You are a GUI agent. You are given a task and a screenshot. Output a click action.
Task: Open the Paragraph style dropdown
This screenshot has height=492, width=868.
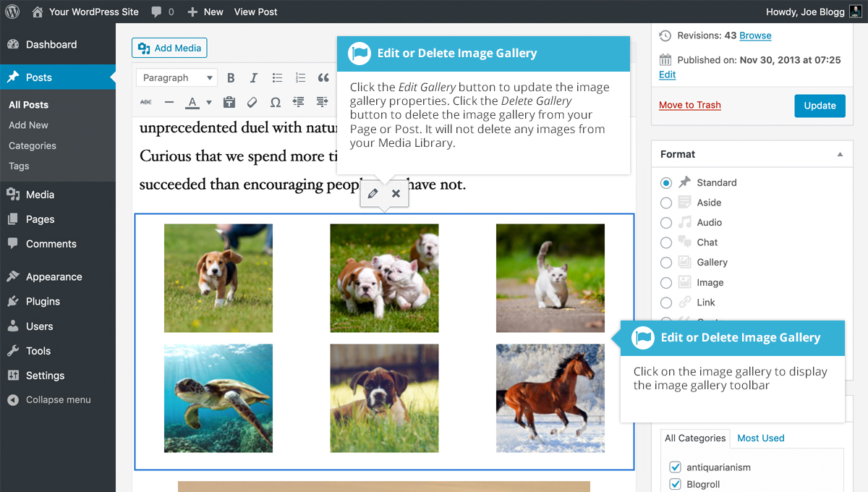(176, 77)
